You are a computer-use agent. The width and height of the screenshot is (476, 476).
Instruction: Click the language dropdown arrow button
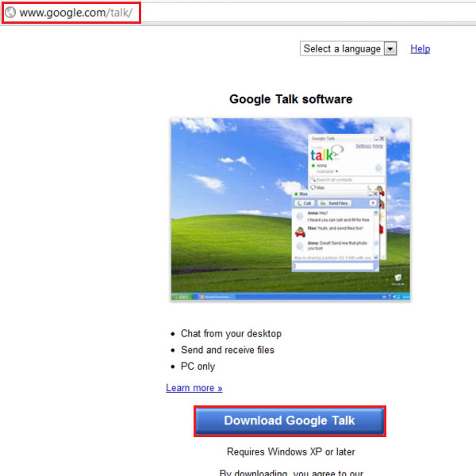[x=390, y=48]
